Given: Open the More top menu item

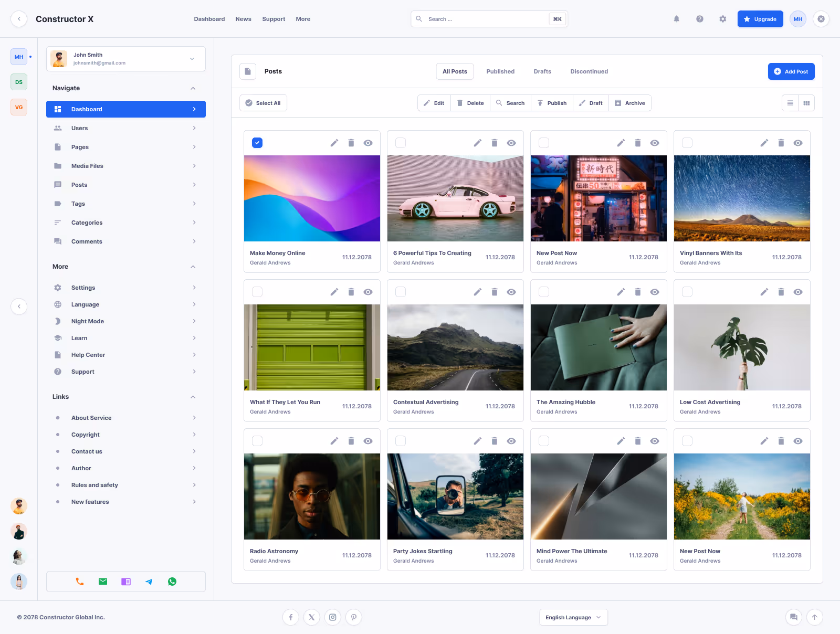Looking at the screenshot, I should point(303,19).
